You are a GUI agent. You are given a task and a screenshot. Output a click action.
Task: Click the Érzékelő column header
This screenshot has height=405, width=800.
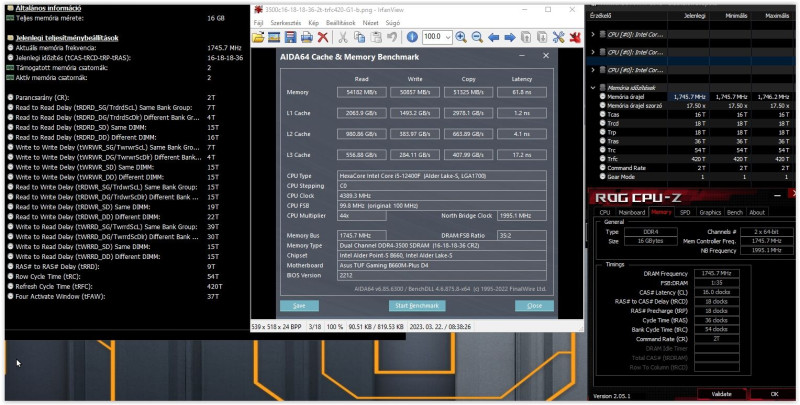(x=601, y=15)
